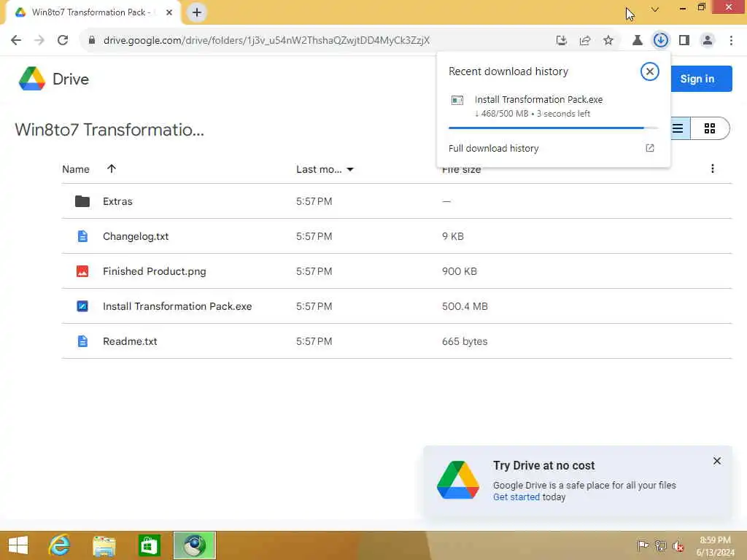Expand the Last modified sort dropdown
The height and width of the screenshot is (560, 747).
pos(350,169)
